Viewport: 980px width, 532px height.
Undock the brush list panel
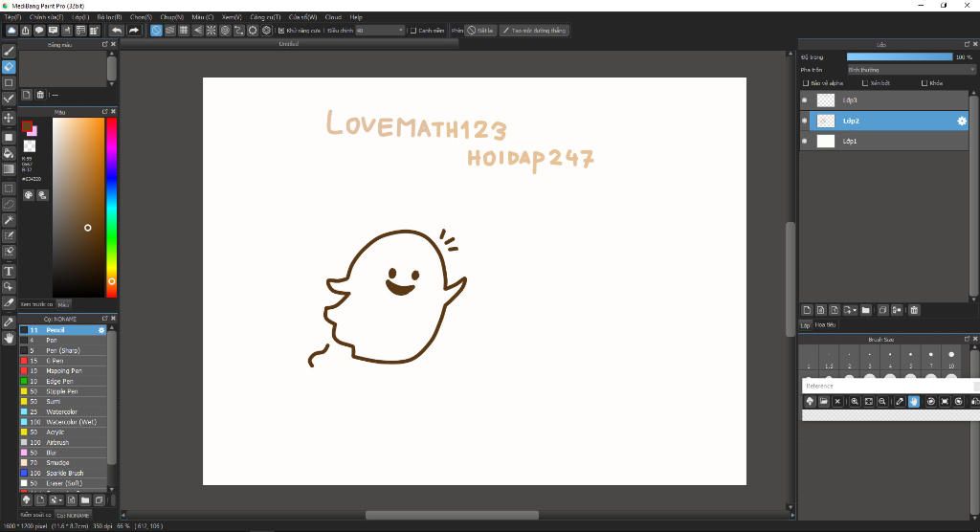coord(104,319)
